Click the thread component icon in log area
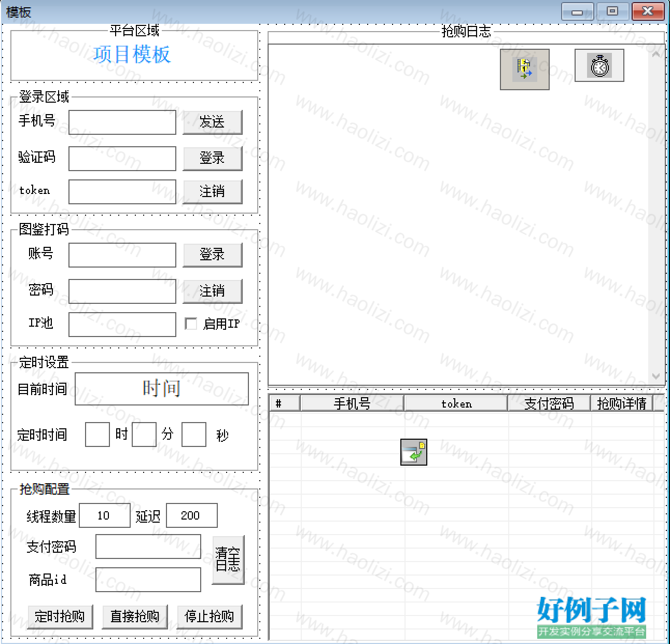 pos(524,69)
